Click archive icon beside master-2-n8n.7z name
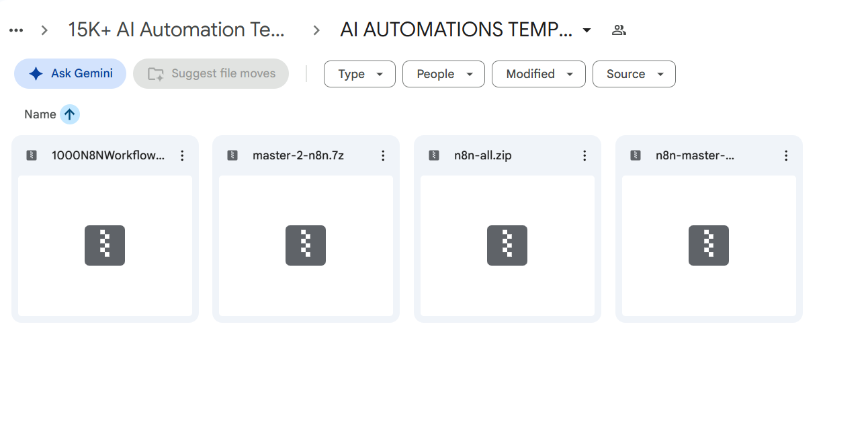868x421 pixels. [232, 155]
